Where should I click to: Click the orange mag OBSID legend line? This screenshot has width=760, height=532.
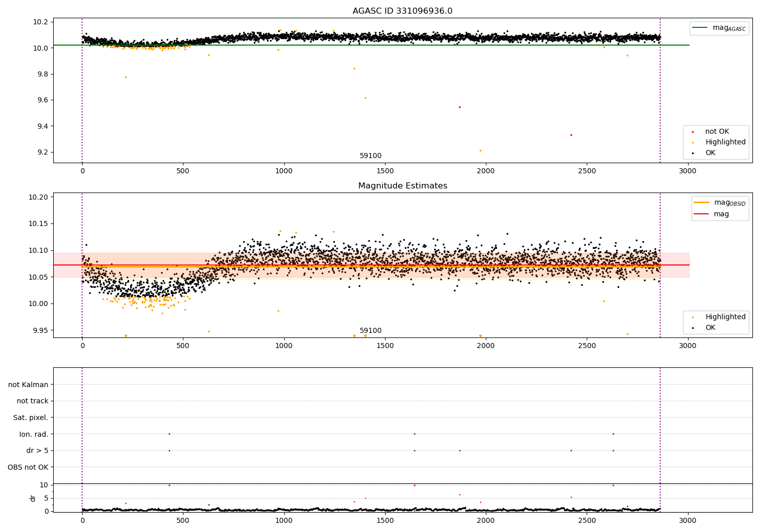(702, 203)
